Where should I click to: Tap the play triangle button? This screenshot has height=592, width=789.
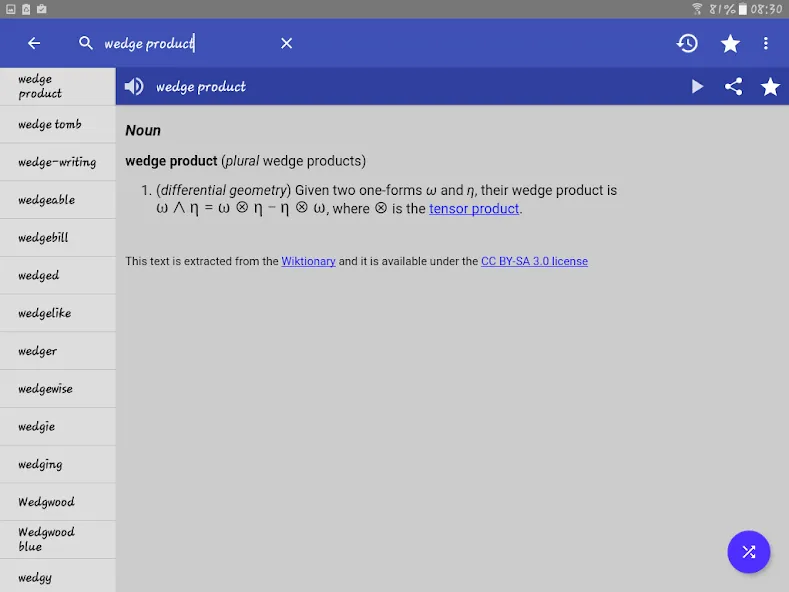pyautogui.click(x=697, y=87)
